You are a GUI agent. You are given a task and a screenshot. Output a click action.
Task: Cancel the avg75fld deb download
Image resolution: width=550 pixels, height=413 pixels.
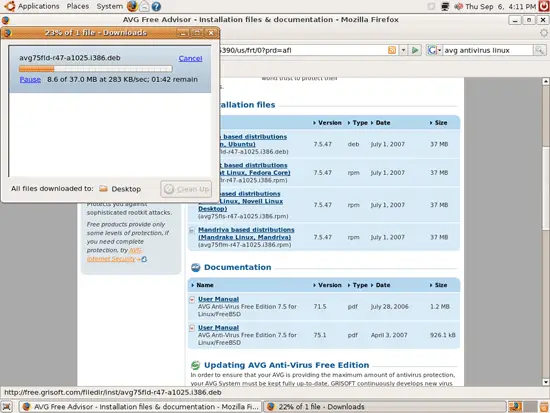pos(190,58)
